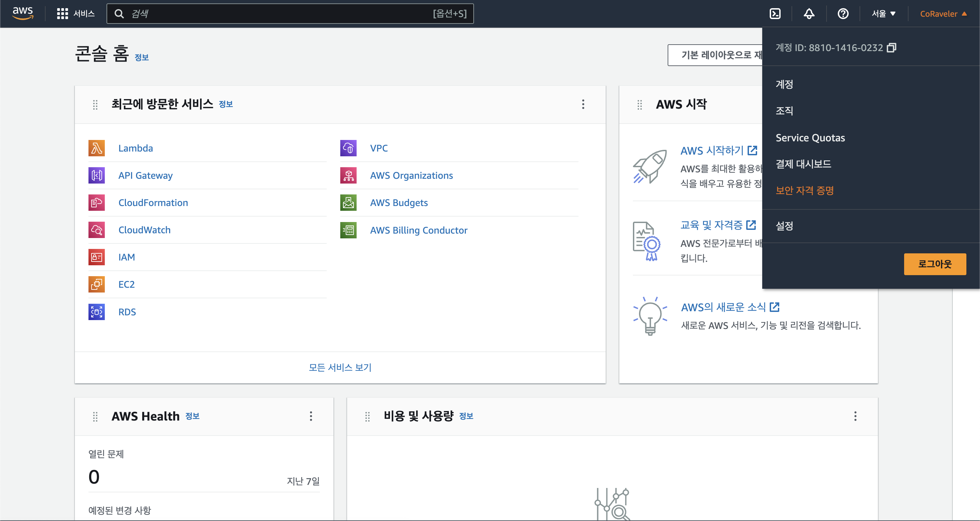Open the Lambda service link

135,148
